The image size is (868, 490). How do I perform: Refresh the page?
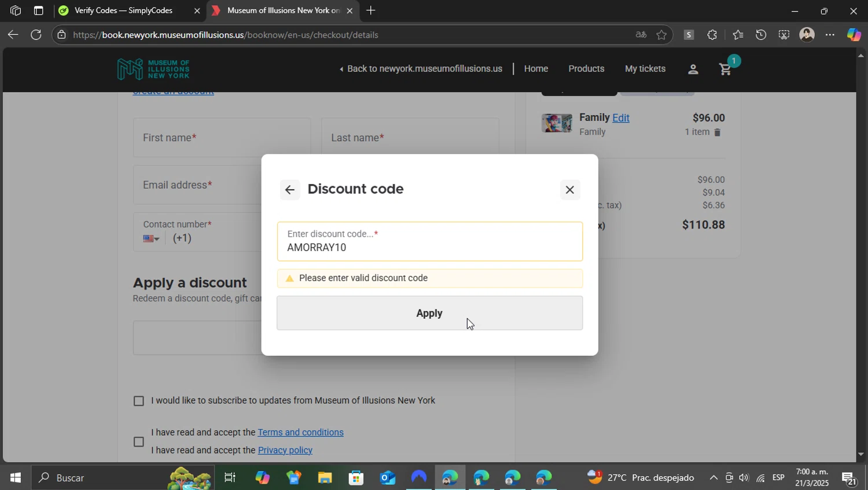(x=36, y=35)
